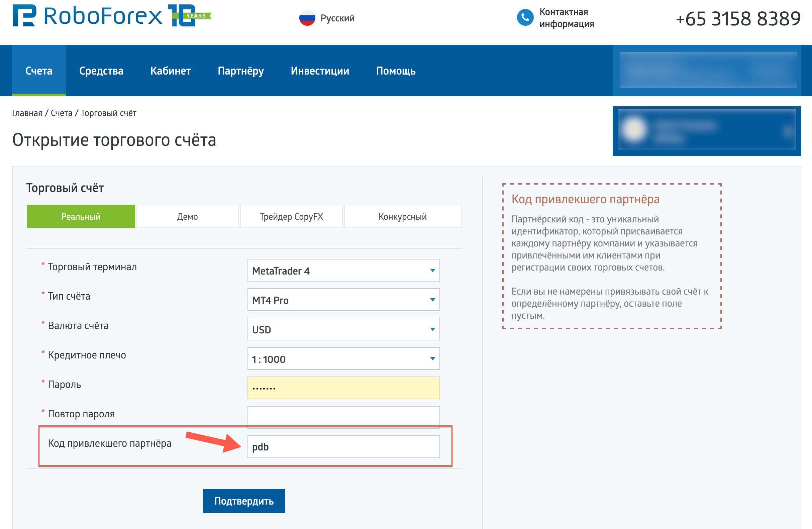Click the Кредитное плечо label
Image resolution: width=812 pixels, height=529 pixels.
[87, 355]
